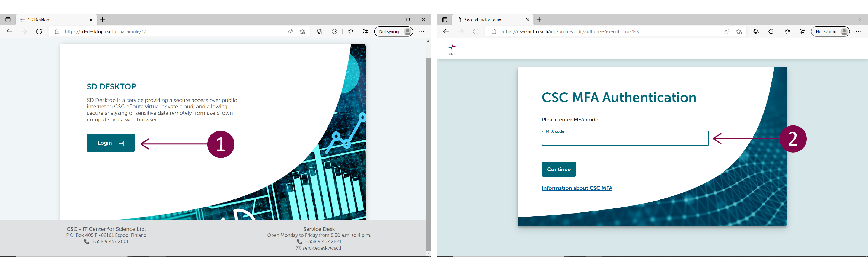Open Extensions in Second Factor Login window
This screenshot has height=271, width=868.
tap(771, 31)
